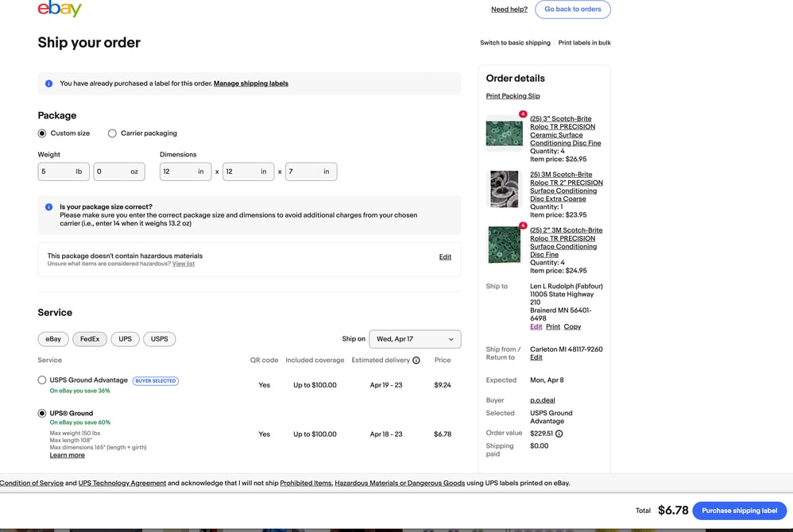Click the info icon next to Order value
The width and height of the screenshot is (793, 532).
pyautogui.click(x=559, y=434)
